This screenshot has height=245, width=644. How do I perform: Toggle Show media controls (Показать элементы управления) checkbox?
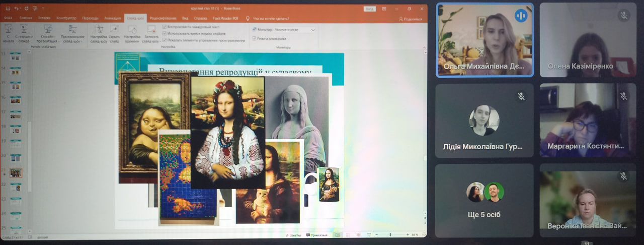[x=165, y=40]
